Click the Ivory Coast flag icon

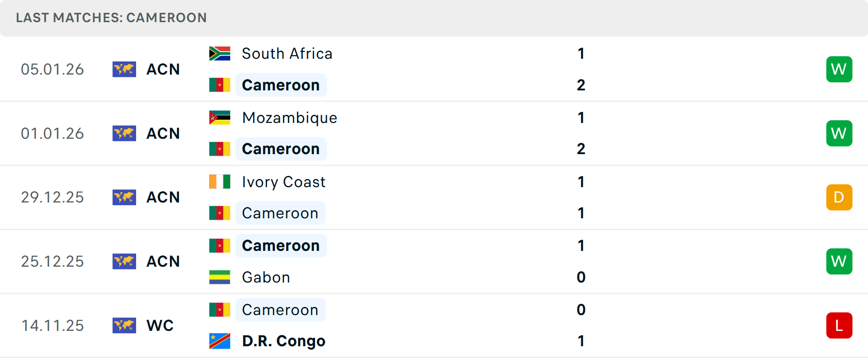click(220, 182)
